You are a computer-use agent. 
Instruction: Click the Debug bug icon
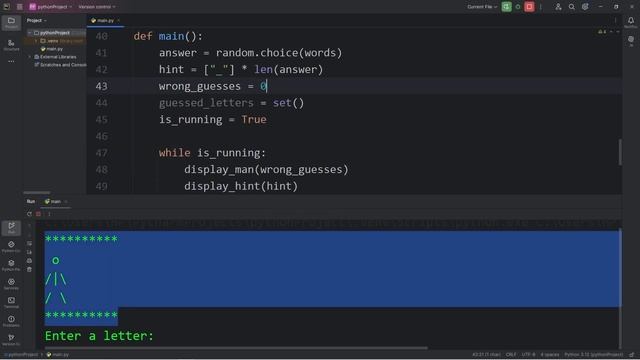tap(518, 7)
